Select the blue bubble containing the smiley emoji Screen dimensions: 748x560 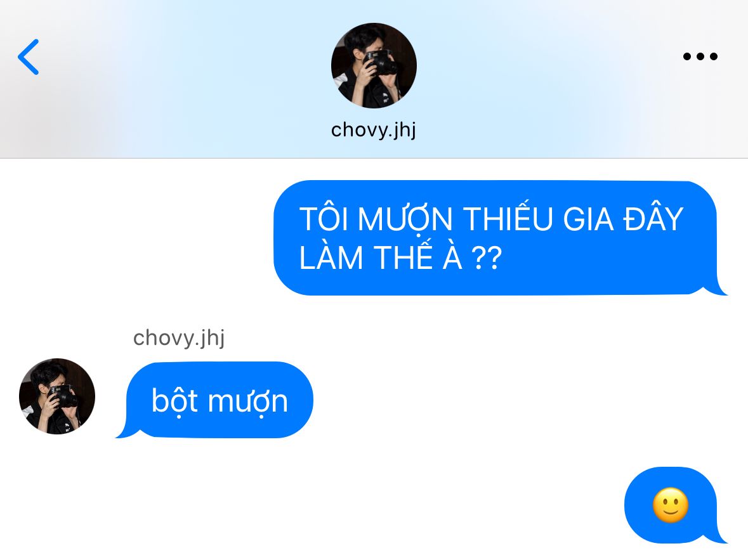click(674, 505)
